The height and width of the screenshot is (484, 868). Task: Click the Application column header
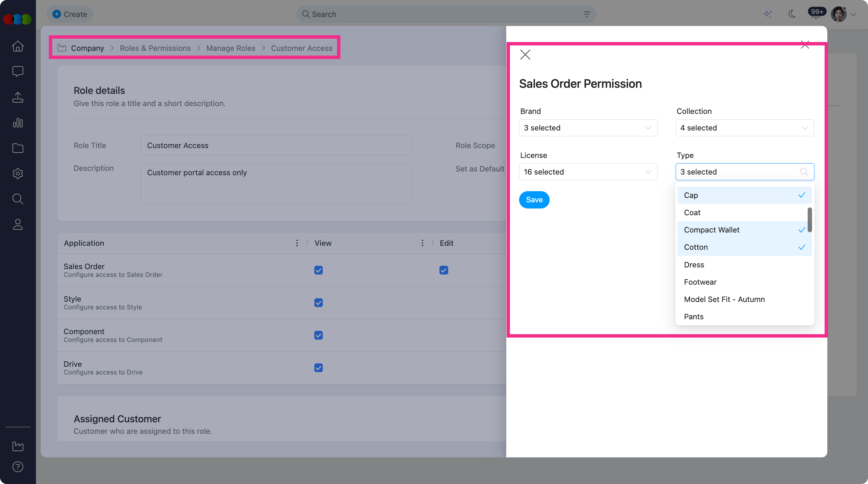coord(84,243)
